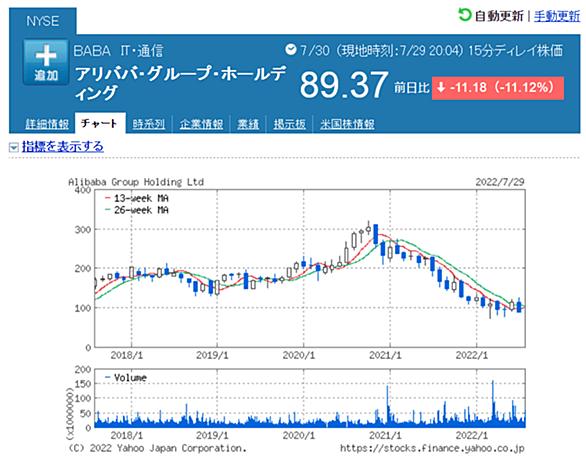Click the green 自動更新 refresh icon
Image resolution: width=586 pixels, height=461 pixels.
click(x=465, y=15)
